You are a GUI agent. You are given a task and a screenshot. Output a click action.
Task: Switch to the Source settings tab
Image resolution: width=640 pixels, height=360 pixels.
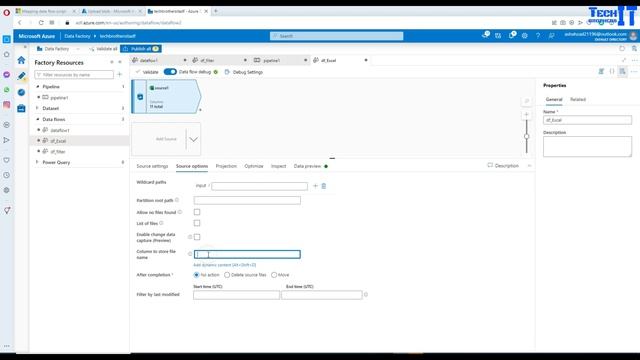(x=152, y=166)
